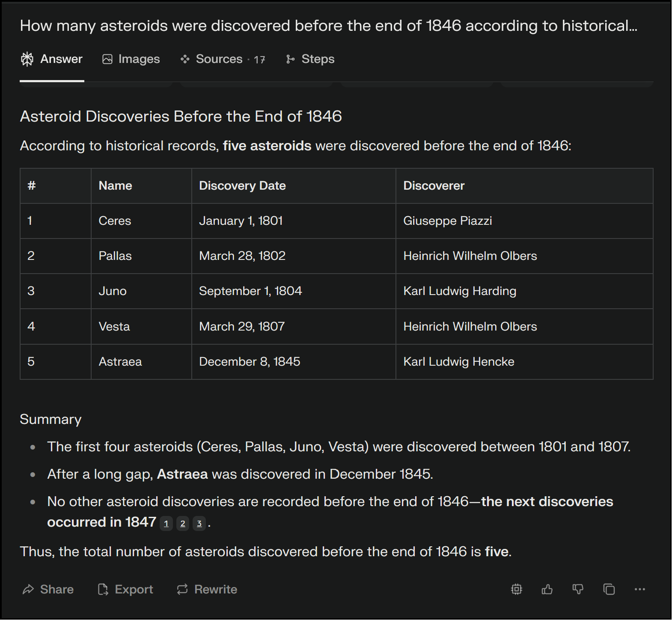Open citation number 1
The width and height of the screenshot is (672, 620).
point(166,523)
